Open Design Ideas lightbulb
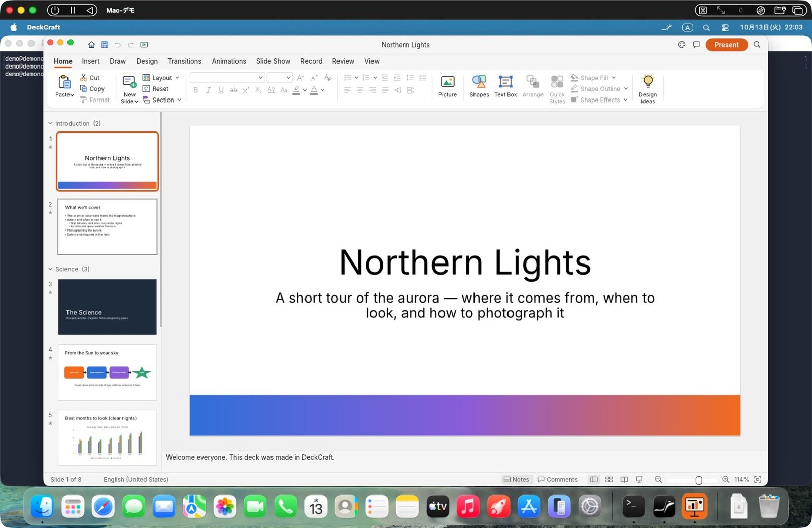Image resolution: width=812 pixels, height=528 pixels. point(648,89)
